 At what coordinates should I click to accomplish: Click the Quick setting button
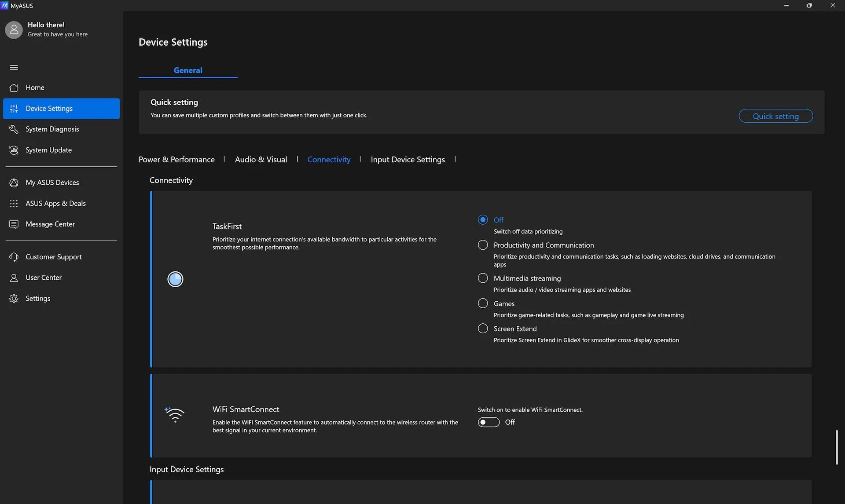(775, 116)
